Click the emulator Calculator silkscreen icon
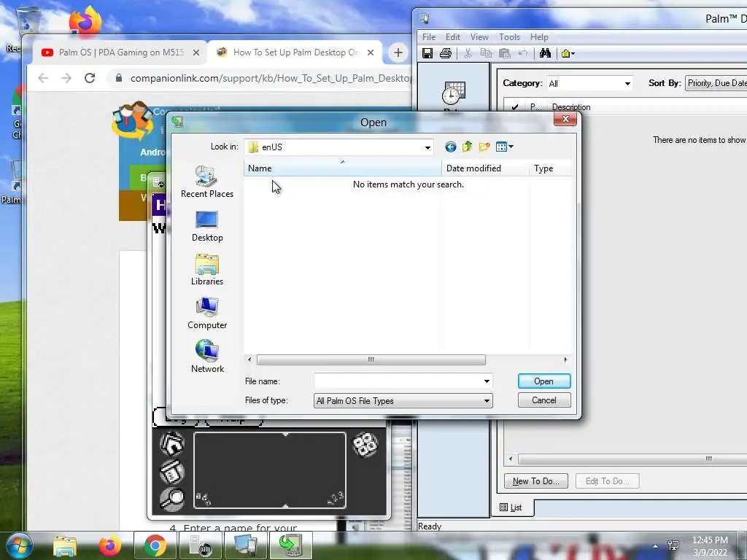Viewport: 747px width, 560px height. pos(365,444)
